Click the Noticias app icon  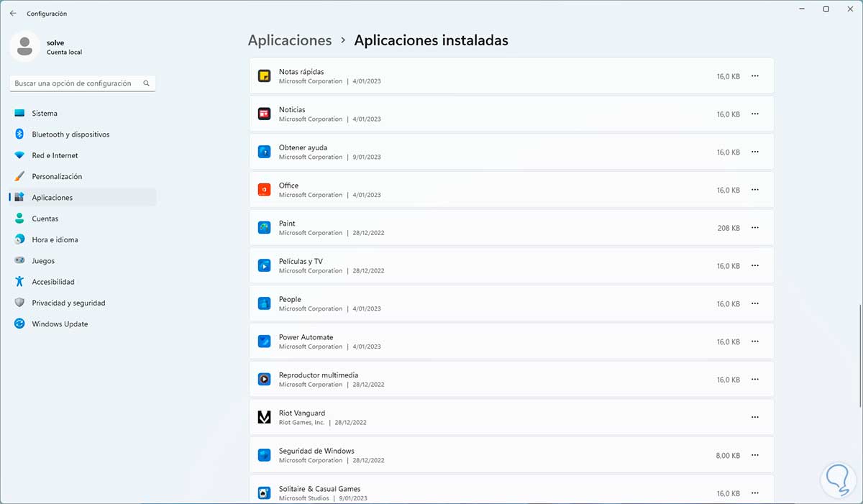[264, 114]
